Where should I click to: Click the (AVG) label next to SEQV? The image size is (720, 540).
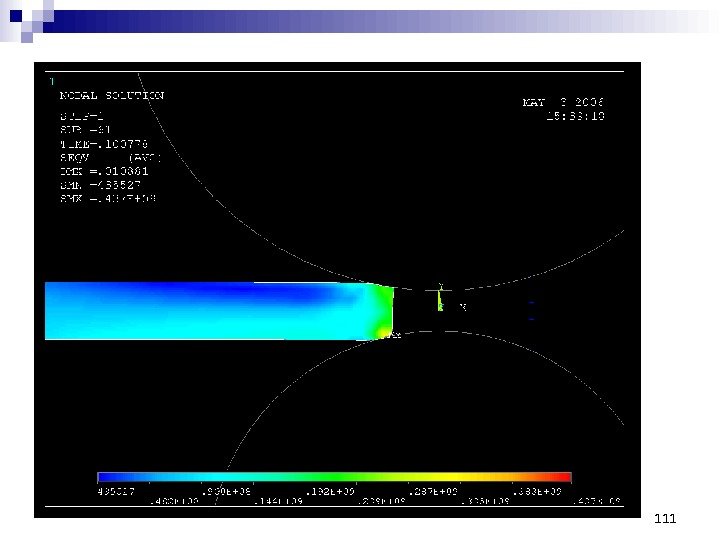(145, 158)
